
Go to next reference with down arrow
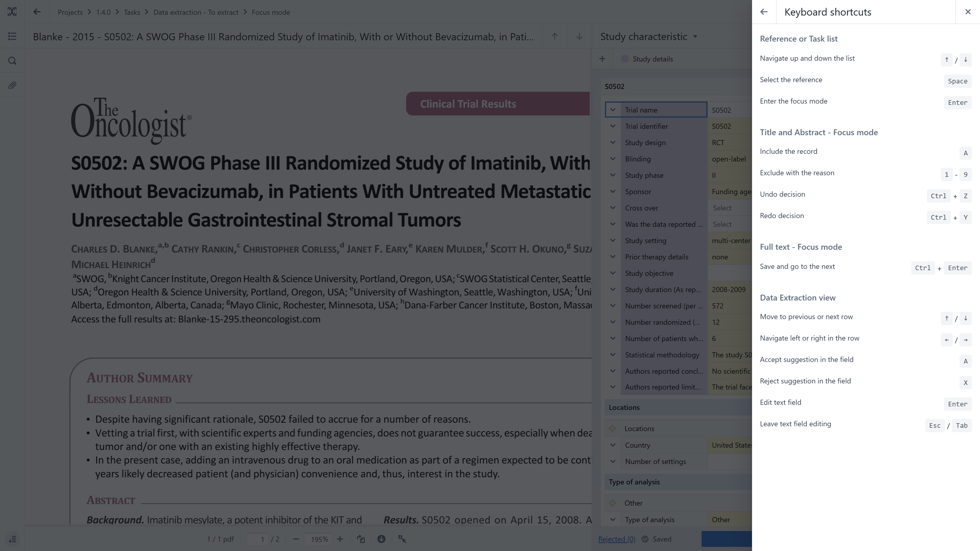[x=579, y=36]
